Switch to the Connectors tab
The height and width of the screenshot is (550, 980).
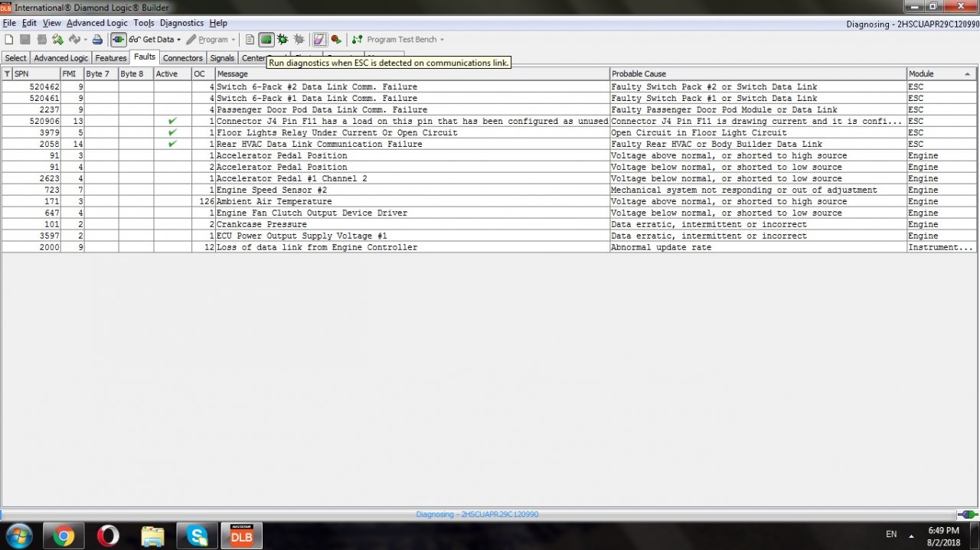coord(183,58)
